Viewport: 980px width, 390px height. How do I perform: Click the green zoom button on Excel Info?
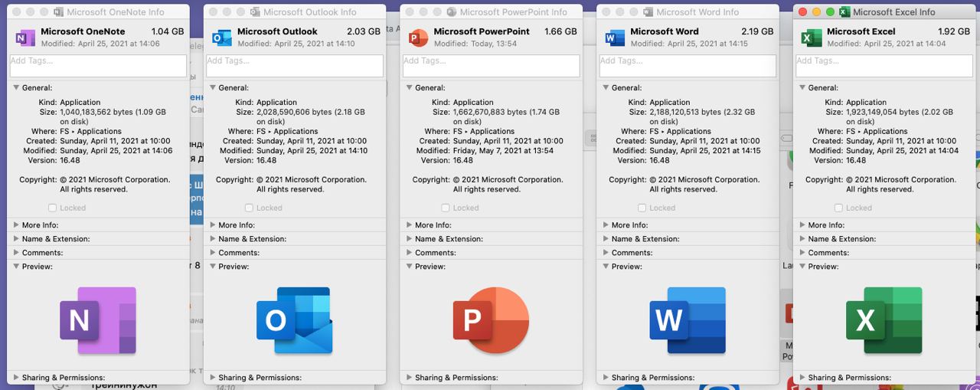(831, 11)
